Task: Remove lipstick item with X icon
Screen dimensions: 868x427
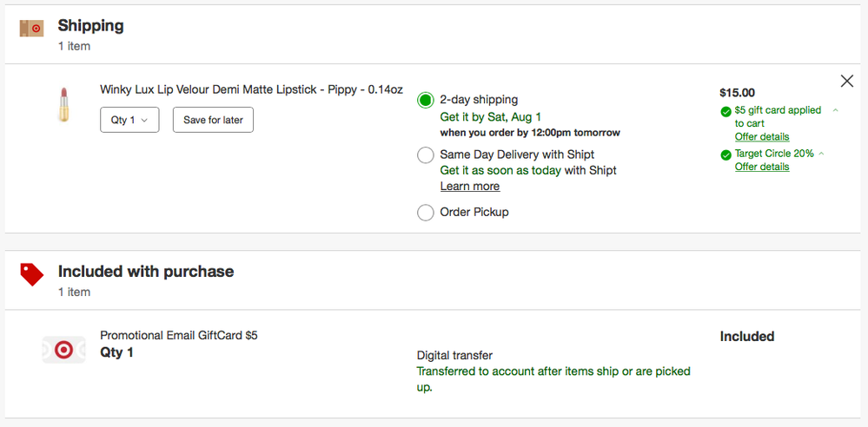Action: (847, 81)
